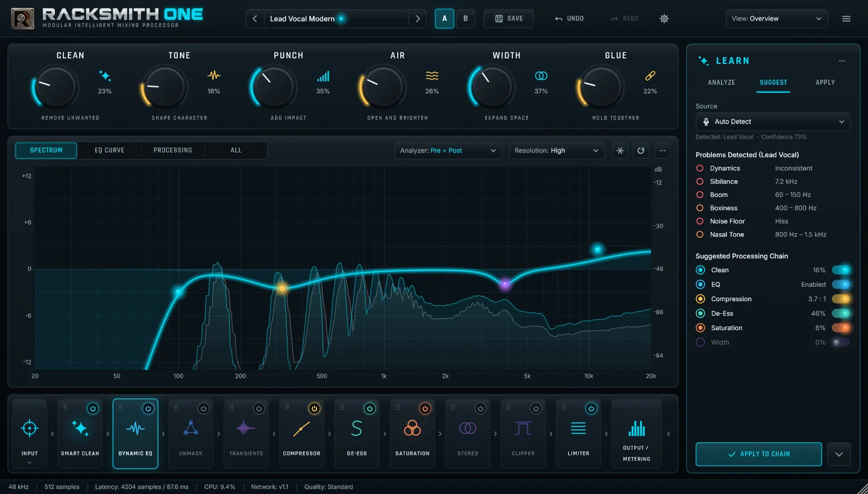Open the analyzer's more options menu
868x494 pixels.
tap(662, 151)
